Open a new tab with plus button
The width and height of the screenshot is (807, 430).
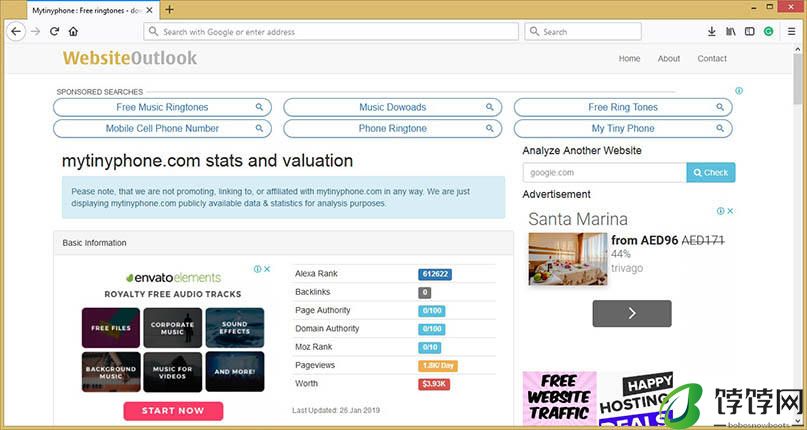point(169,9)
